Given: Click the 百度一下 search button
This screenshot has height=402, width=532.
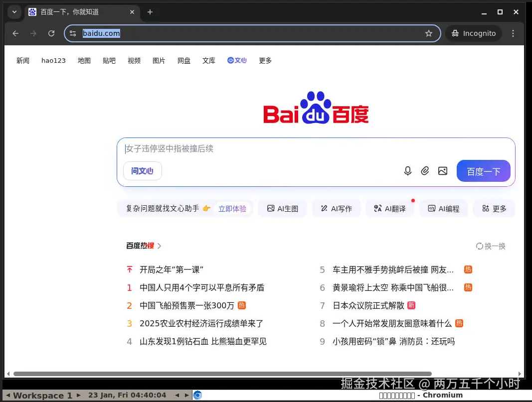Looking at the screenshot, I should pos(484,171).
